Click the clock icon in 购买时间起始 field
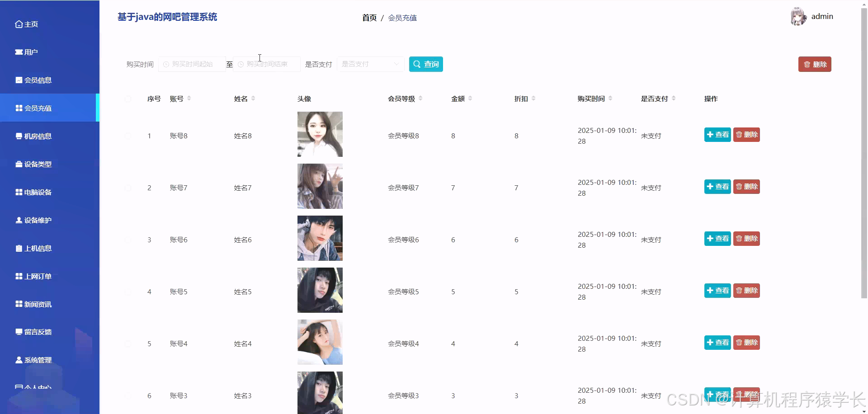Image resolution: width=868 pixels, height=414 pixels. 166,65
